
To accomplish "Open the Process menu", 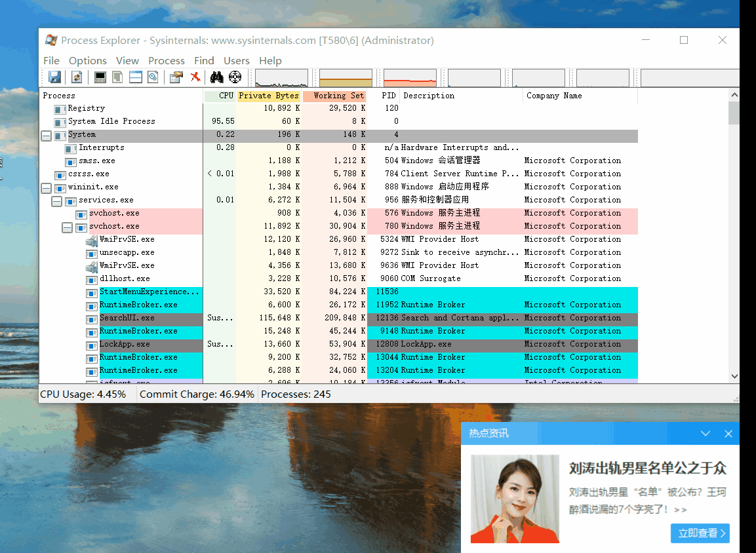I will pos(167,61).
